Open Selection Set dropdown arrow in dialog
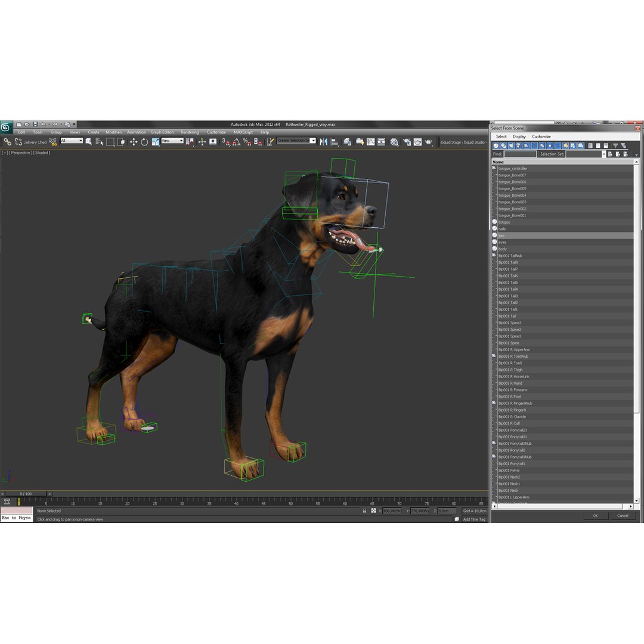 pyautogui.click(x=603, y=154)
